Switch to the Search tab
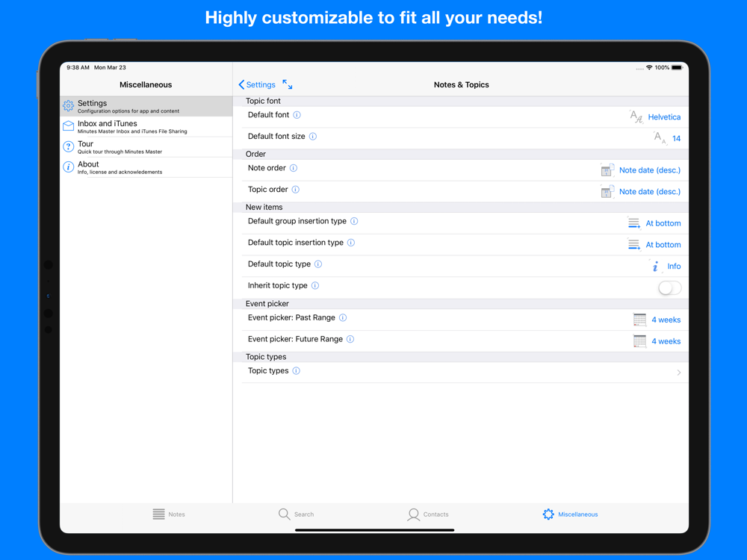Viewport: 747px width, 560px height. pyautogui.click(x=296, y=514)
